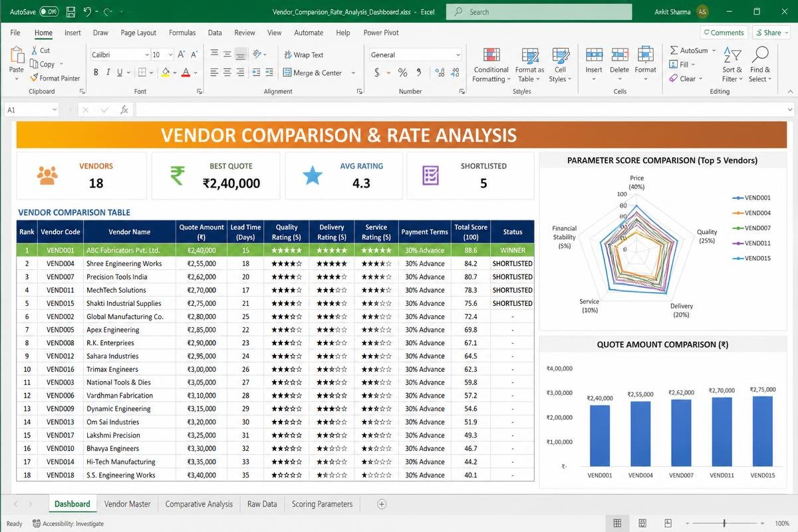The image size is (798, 532).
Task: Open the Formulas ribbon tab
Action: tap(182, 33)
